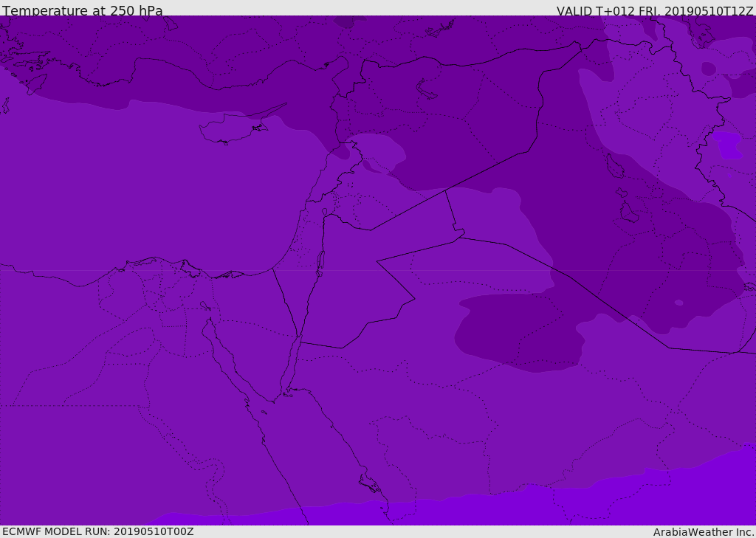Select the island of Cyprus on map
Viewport: 756px width, 538px height.
tap(230, 131)
